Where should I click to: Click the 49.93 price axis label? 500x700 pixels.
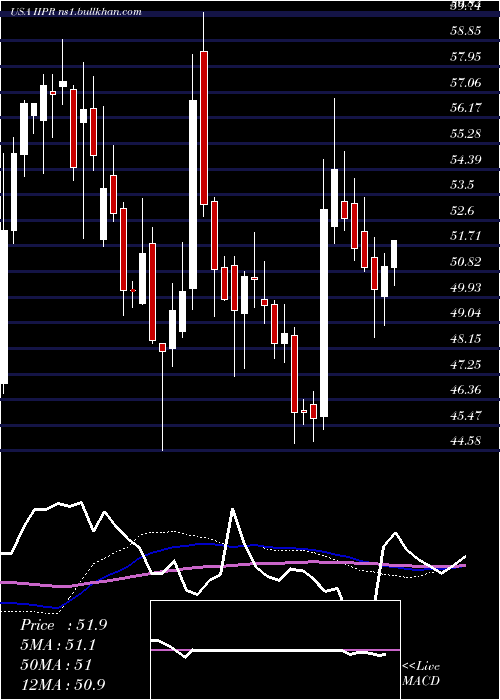click(x=467, y=287)
